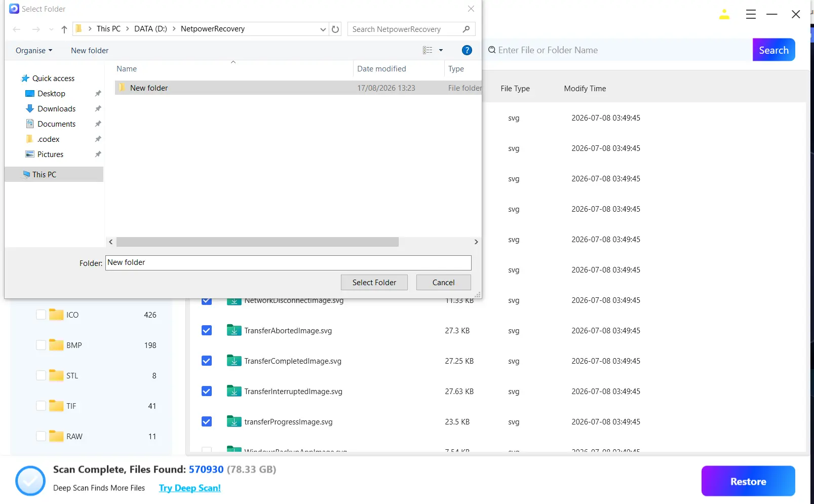814x504 pixels.
Task: Focus the Folder name text field
Action: pyautogui.click(x=288, y=262)
